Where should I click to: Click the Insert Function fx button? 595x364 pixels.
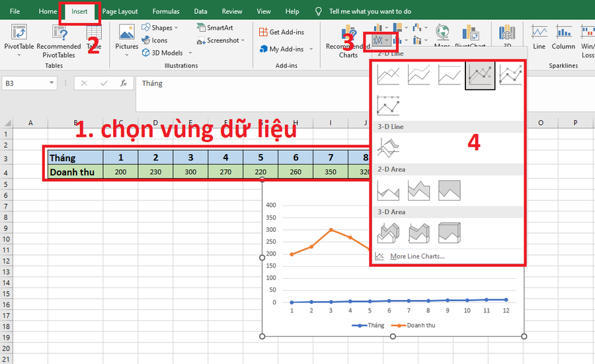tap(124, 83)
